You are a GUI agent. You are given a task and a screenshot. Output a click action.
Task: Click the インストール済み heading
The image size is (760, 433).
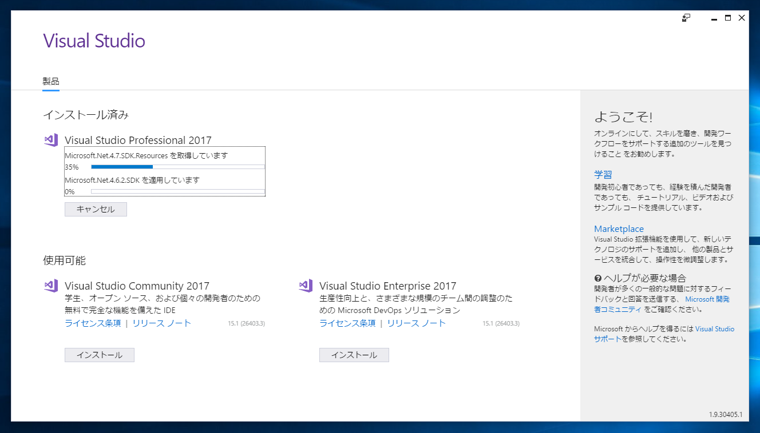[x=86, y=115]
